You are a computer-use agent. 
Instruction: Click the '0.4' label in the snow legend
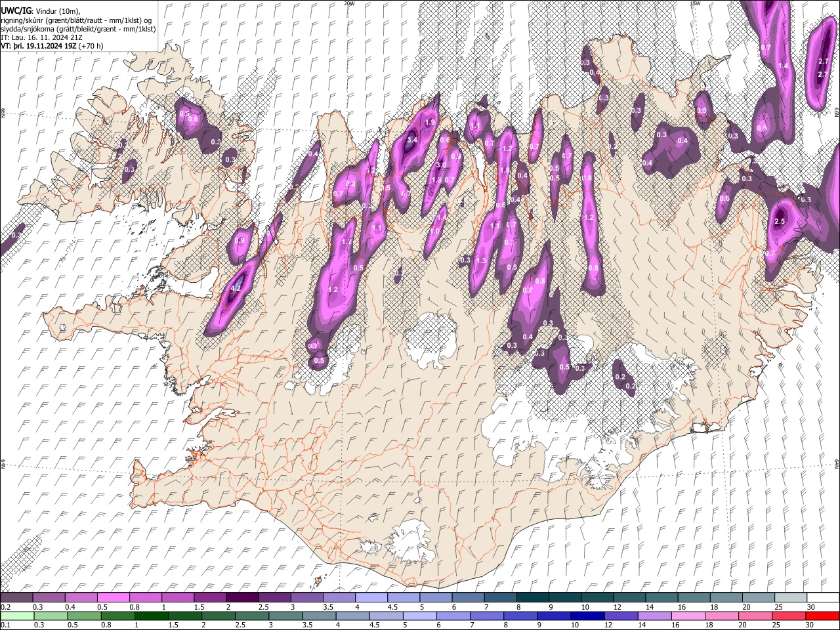(x=70, y=607)
